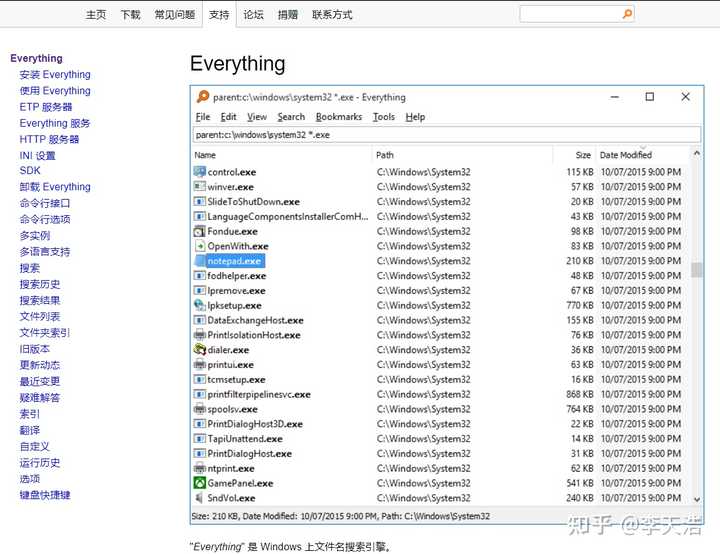The image size is (720, 554).
Task: Click the control.exe file icon
Action: [199, 172]
